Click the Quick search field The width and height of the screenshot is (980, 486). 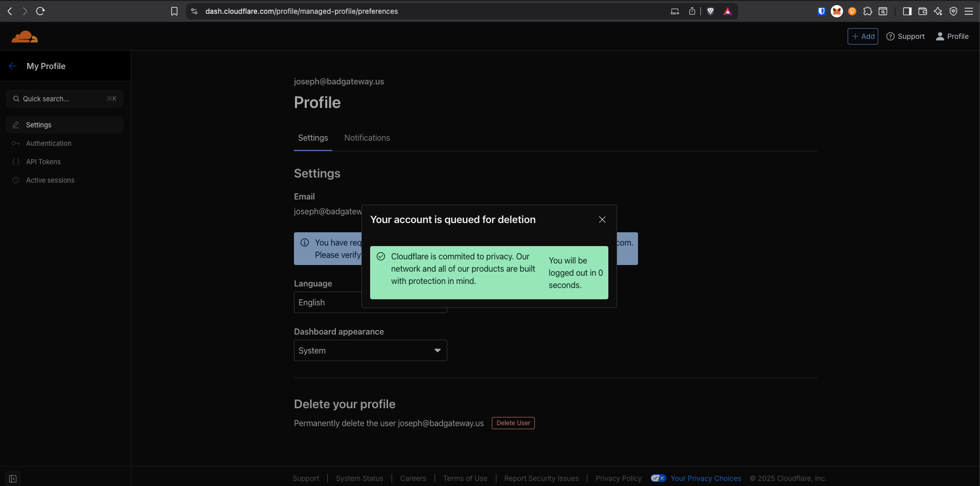pyautogui.click(x=64, y=98)
